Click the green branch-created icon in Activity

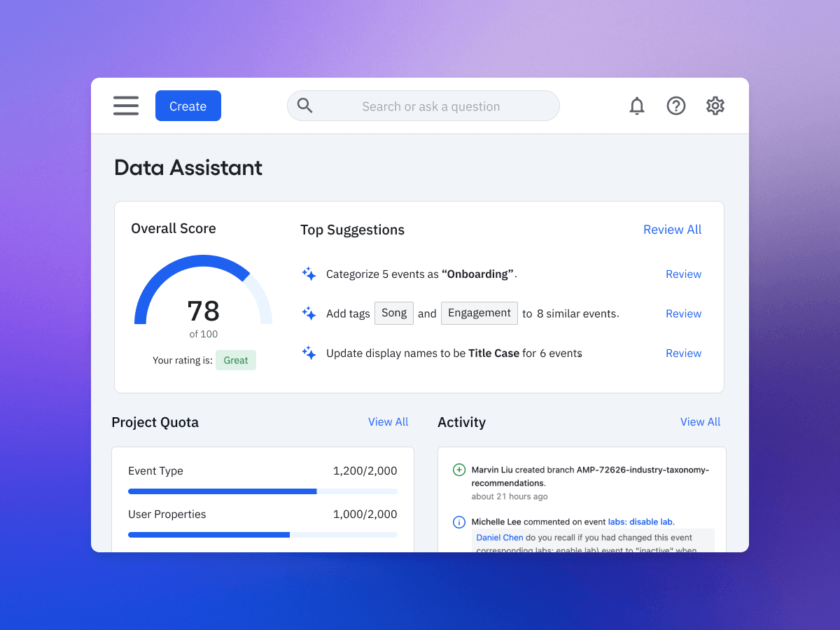click(x=458, y=470)
